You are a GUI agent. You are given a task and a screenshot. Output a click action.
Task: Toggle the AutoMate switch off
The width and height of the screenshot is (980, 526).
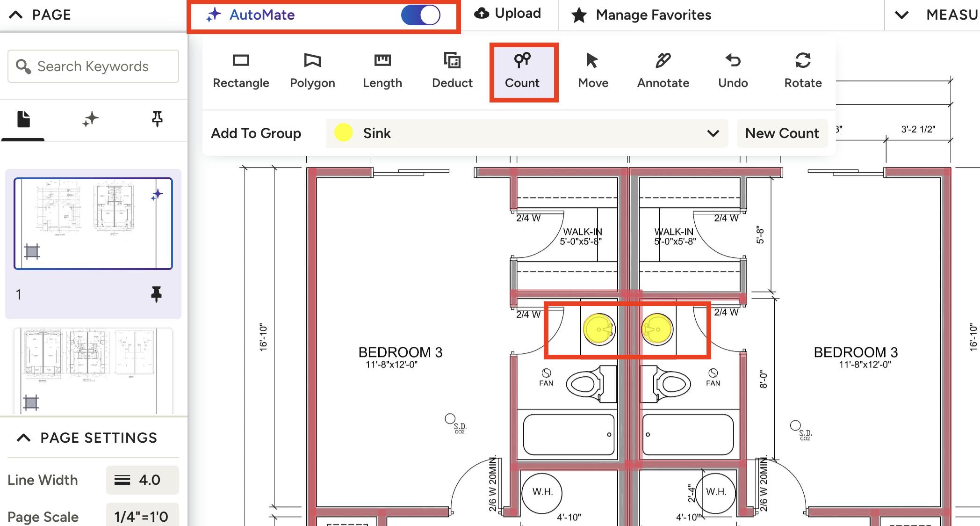(x=420, y=15)
